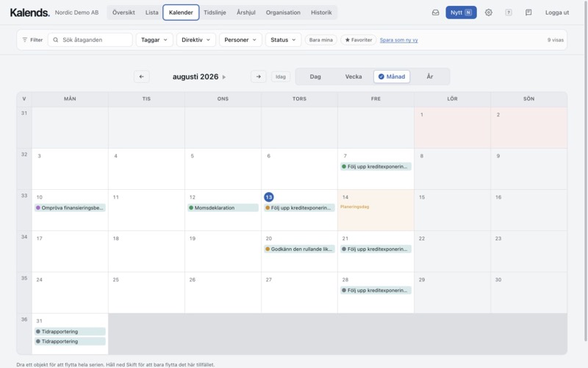Open the Momsdeklaration event on August 12
The height and width of the screenshot is (368, 588).
[223, 208]
